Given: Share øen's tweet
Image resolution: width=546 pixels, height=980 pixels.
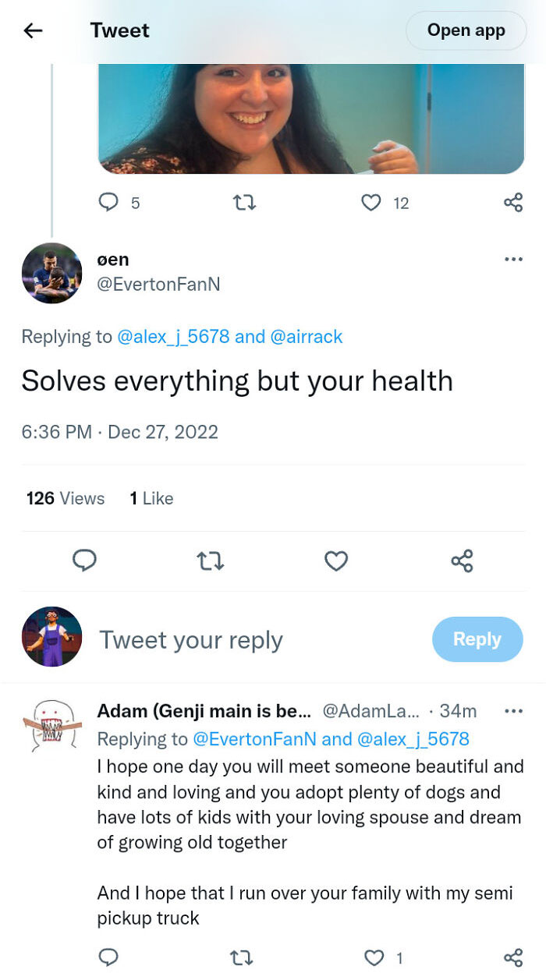Looking at the screenshot, I should click(x=462, y=561).
